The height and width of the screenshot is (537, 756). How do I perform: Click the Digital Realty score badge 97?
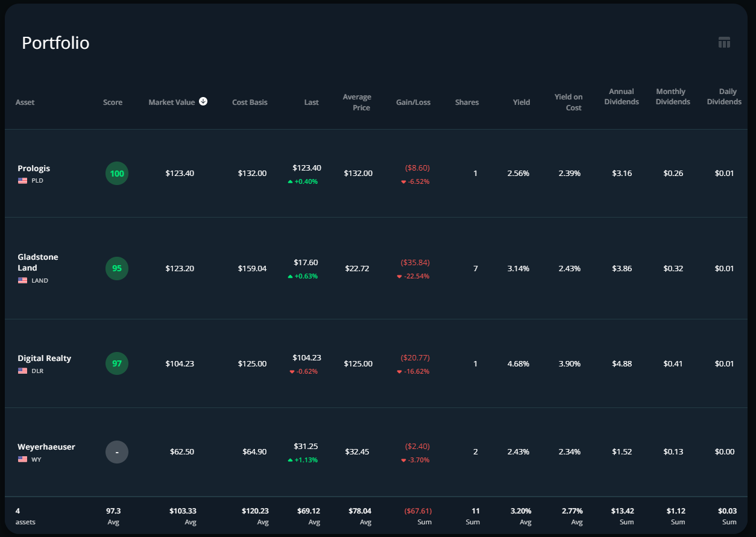pos(117,363)
